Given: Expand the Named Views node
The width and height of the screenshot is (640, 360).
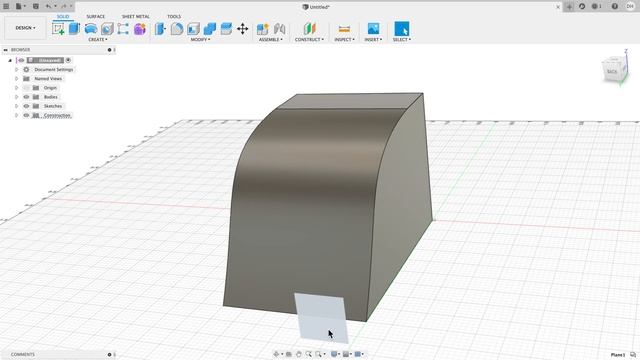Looking at the screenshot, I should pos(16,78).
